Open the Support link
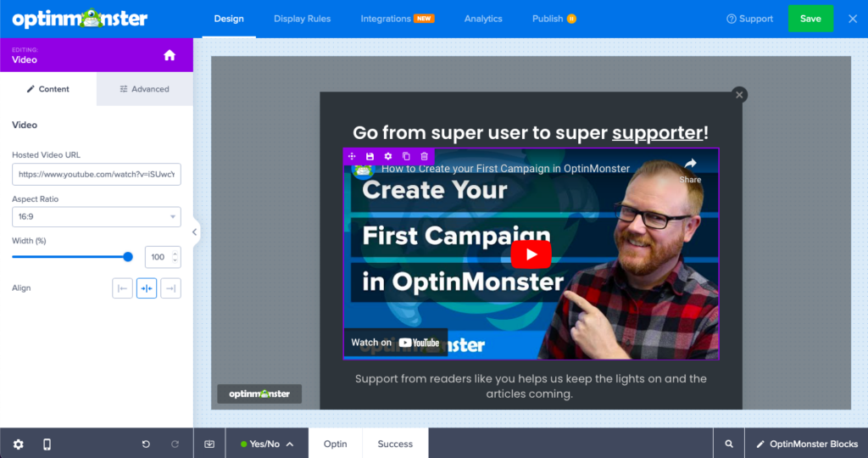The image size is (868, 458). click(x=749, y=19)
